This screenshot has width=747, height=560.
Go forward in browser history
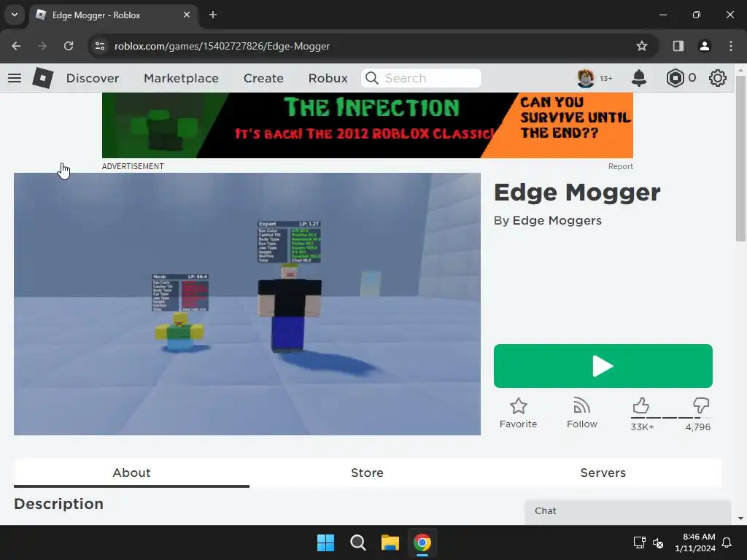(42, 46)
